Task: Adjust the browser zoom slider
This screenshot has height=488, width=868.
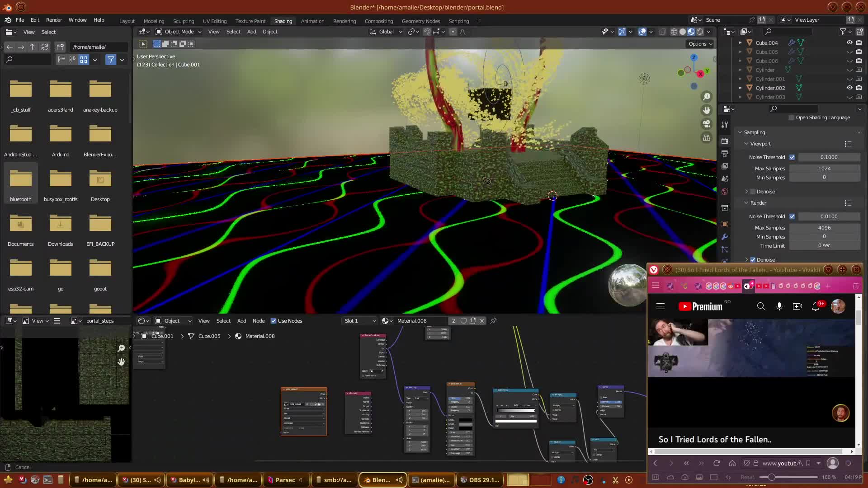Action: point(772,477)
